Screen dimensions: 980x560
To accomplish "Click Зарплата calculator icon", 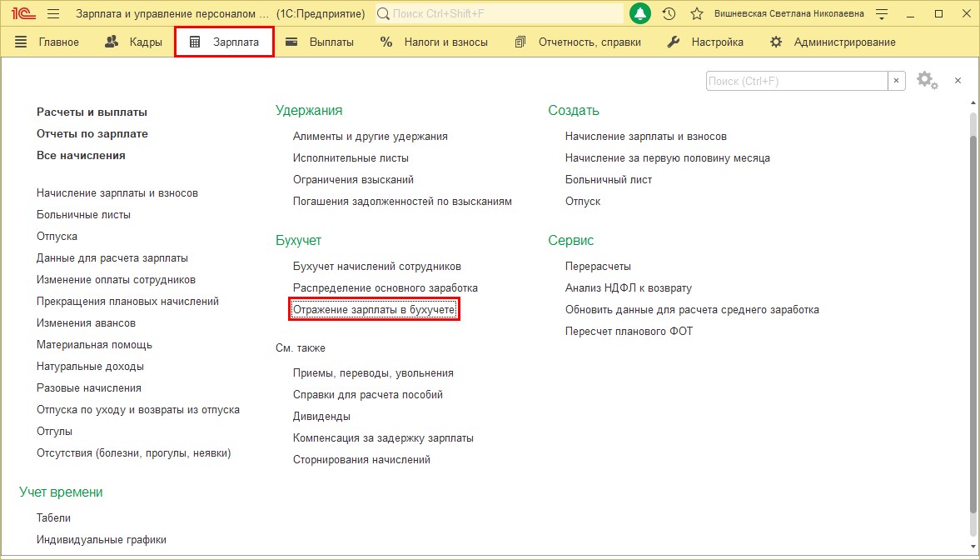I will tap(195, 42).
